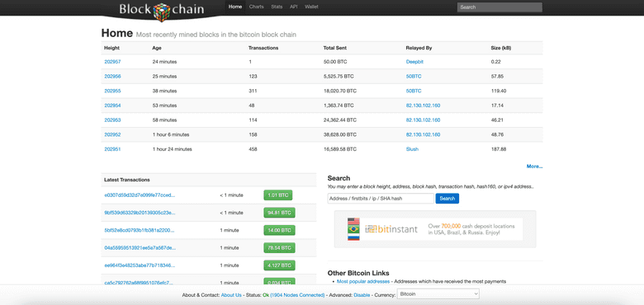Focus the Address / firstbits / ip / SHA hash field
Screen dimensions: 644x305
[381, 199]
